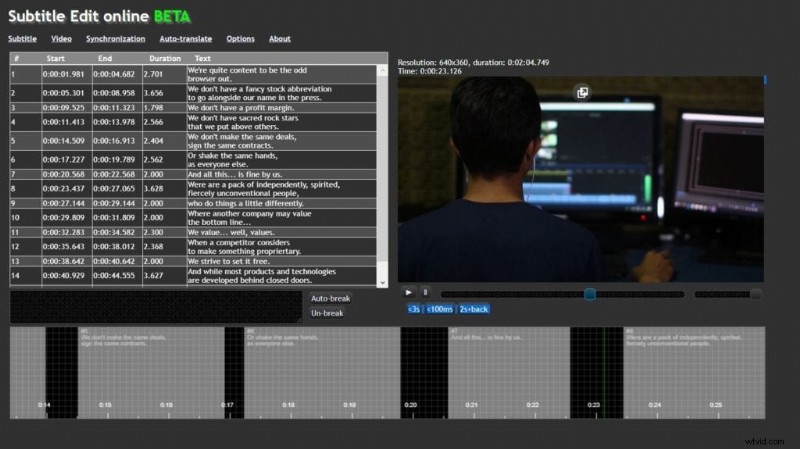Click subtitle list scroll down arrow
800x449 pixels.
(x=382, y=283)
